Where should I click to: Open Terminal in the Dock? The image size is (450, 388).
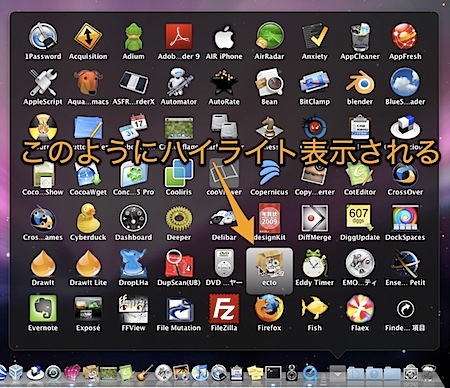click(273, 373)
